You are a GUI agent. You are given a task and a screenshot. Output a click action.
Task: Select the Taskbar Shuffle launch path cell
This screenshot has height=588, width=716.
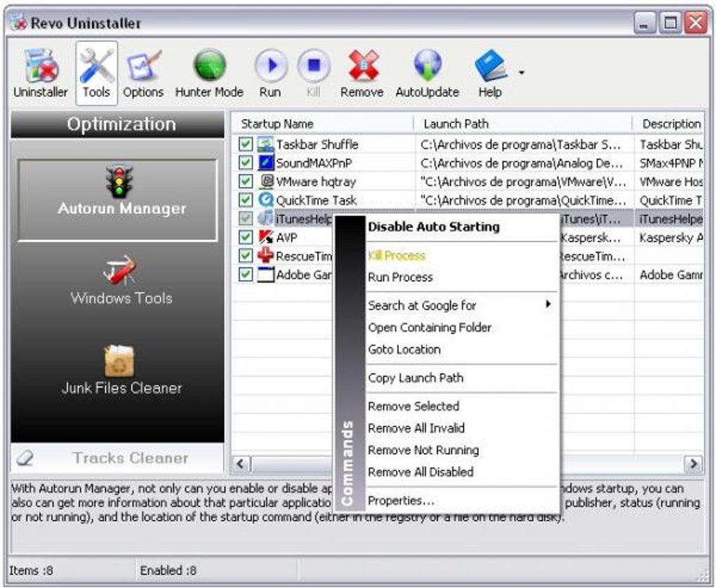click(524, 145)
